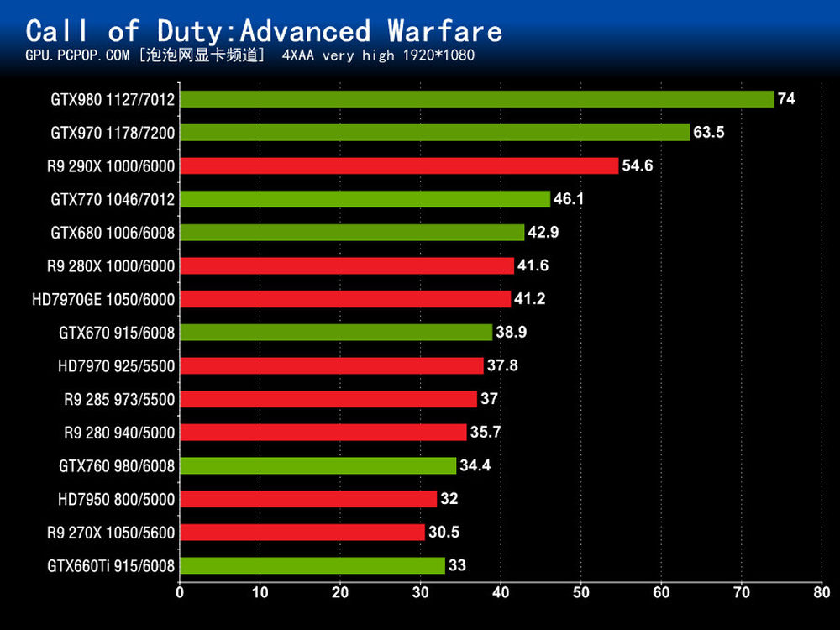The width and height of the screenshot is (840, 630).
Task: Click the red bar for R9 270X
Action: (302, 532)
